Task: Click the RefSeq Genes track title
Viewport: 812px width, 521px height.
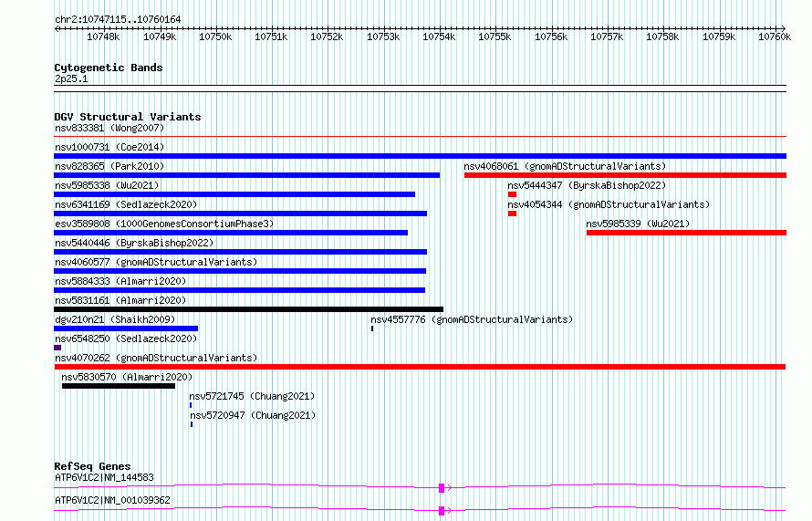Action: coord(92,466)
